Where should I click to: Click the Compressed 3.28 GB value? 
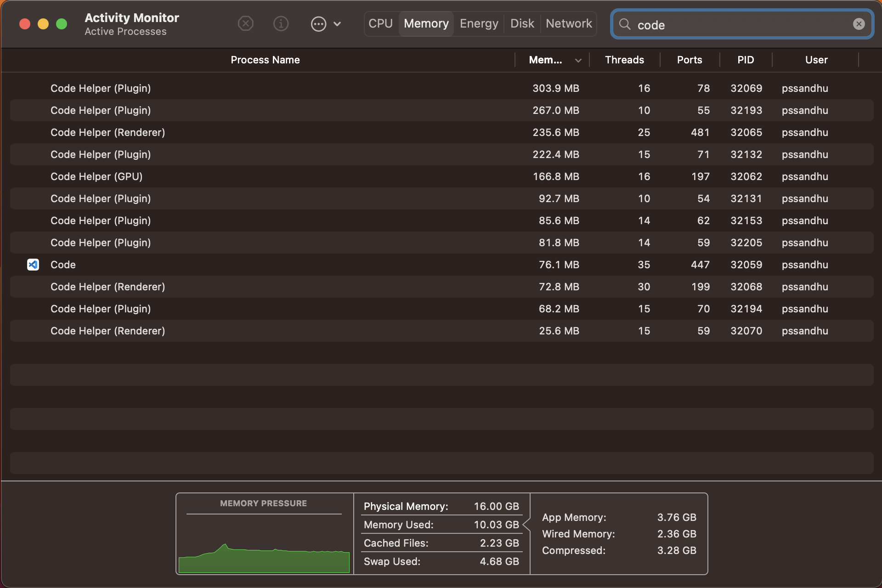pos(677,550)
